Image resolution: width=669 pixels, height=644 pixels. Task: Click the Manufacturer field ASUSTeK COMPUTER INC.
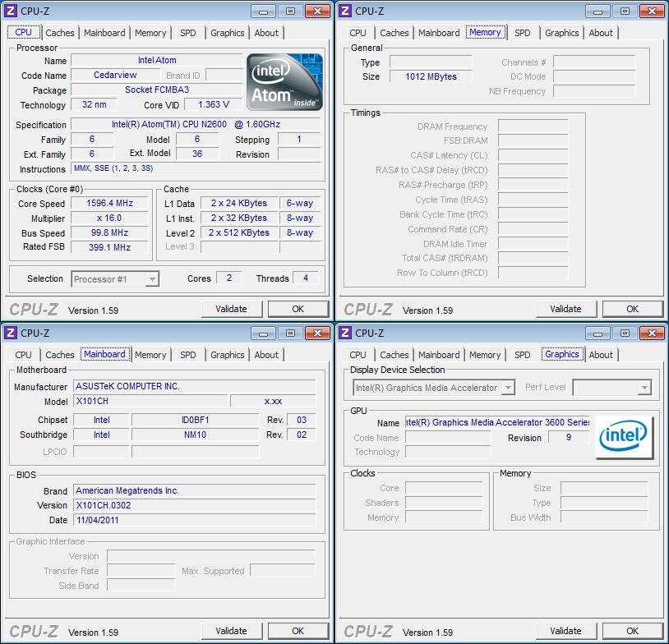click(195, 386)
